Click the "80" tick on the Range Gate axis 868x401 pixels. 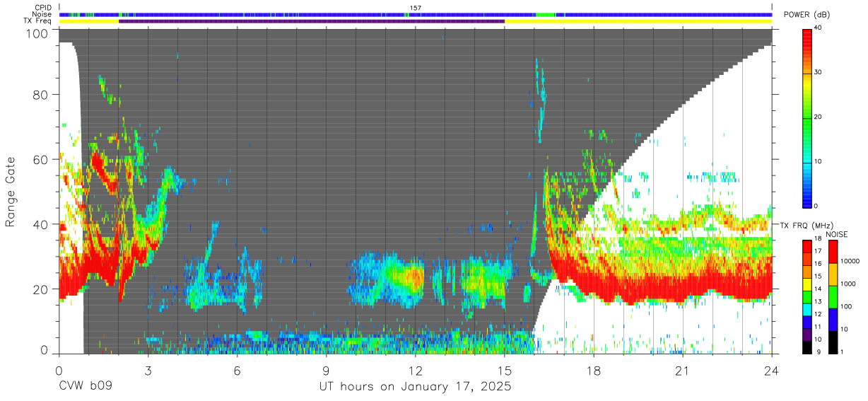click(x=42, y=95)
